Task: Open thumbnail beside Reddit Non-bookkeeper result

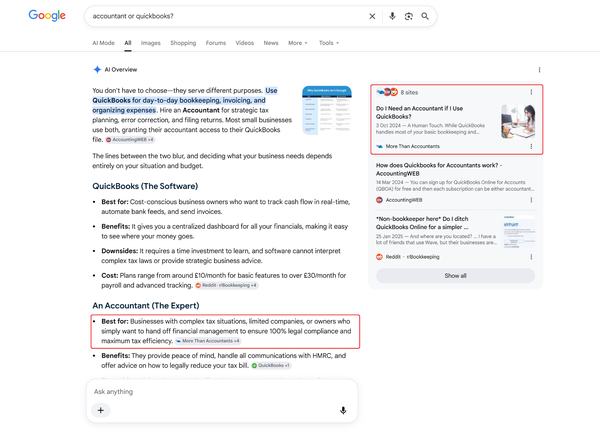Action: coord(519,232)
